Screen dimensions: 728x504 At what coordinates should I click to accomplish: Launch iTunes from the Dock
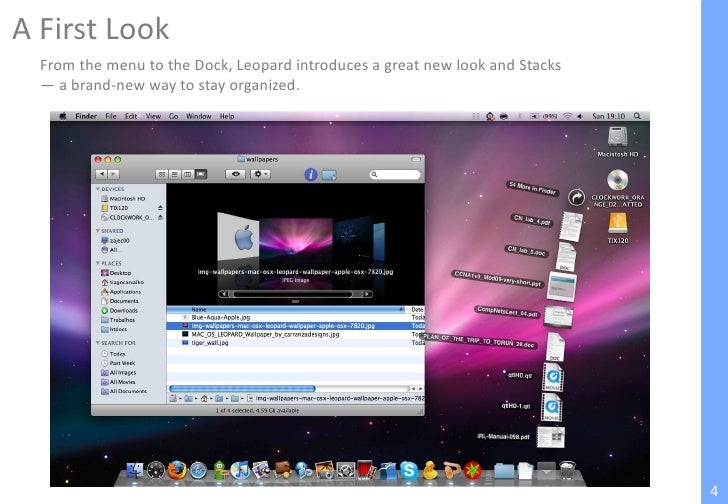[240, 470]
